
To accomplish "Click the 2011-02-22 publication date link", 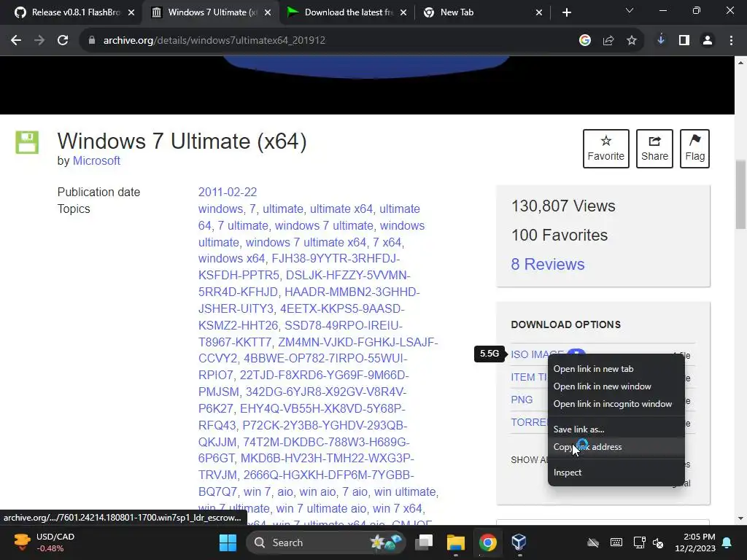I will tap(228, 192).
